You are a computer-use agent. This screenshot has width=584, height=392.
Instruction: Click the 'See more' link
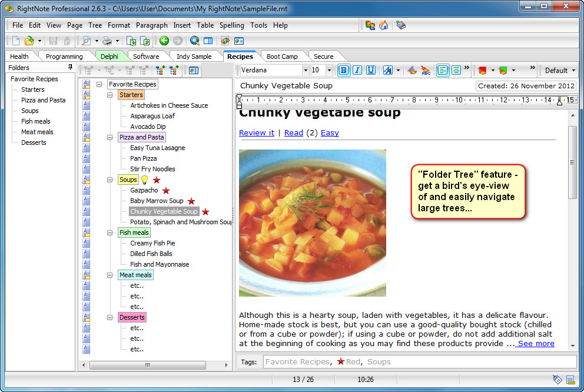pyautogui.click(x=536, y=343)
